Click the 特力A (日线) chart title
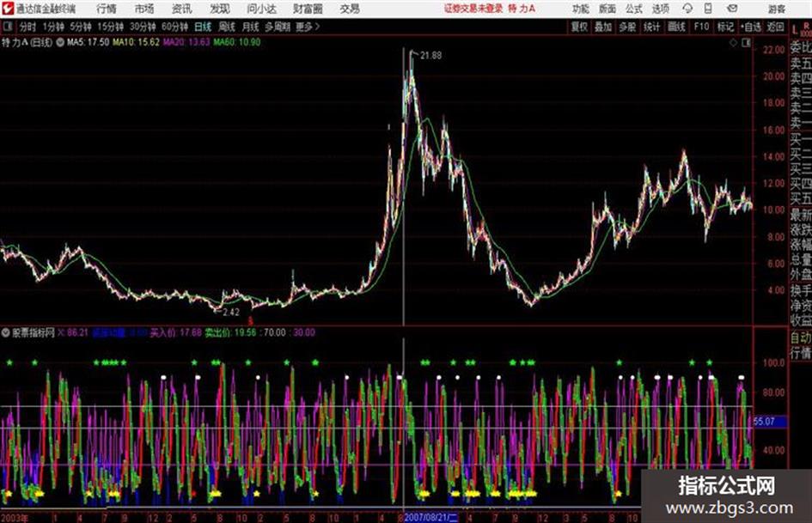This screenshot has width=812, height=523. click(x=27, y=42)
